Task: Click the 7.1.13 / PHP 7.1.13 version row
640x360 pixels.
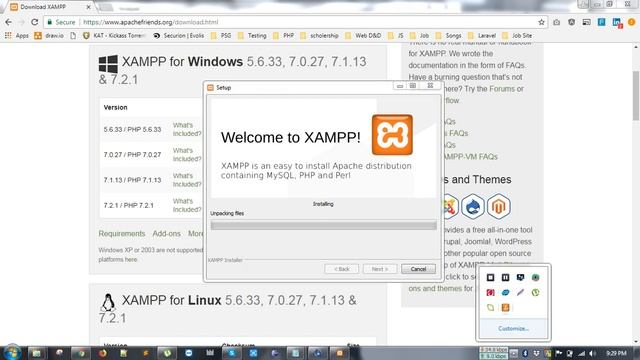Action: click(x=132, y=180)
